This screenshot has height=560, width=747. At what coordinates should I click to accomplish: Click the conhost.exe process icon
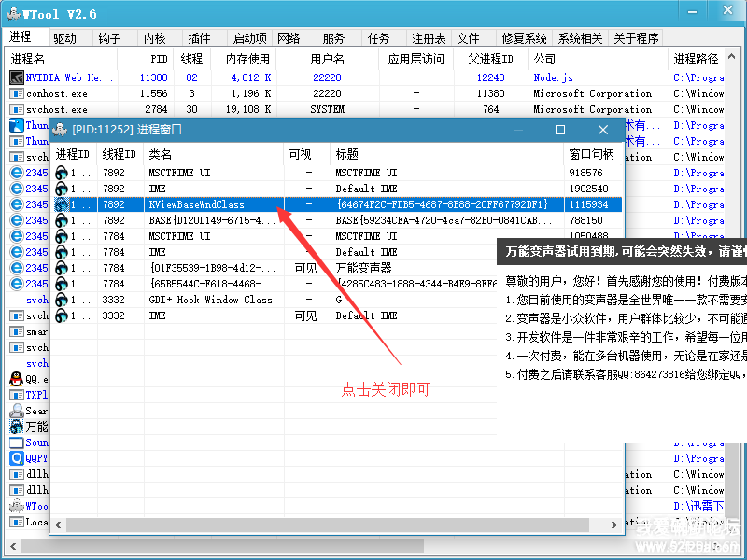pyautogui.click(x=16, y=94)
